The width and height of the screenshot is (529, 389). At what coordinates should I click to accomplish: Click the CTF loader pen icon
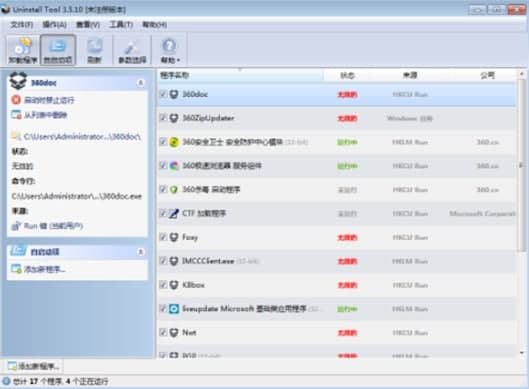point(174,214)
